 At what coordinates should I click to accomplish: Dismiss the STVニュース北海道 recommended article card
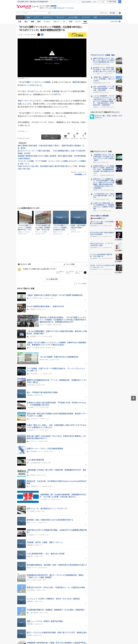(x=50, y=234)
